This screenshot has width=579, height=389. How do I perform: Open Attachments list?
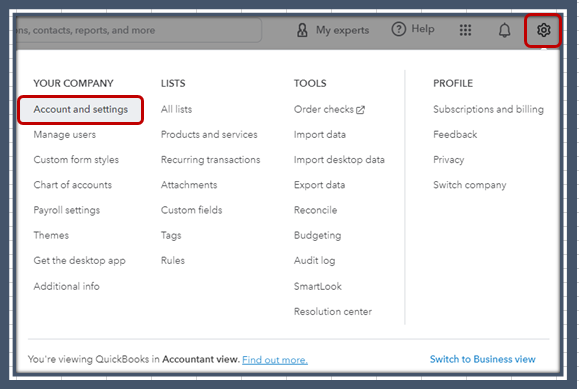[189, 185]
